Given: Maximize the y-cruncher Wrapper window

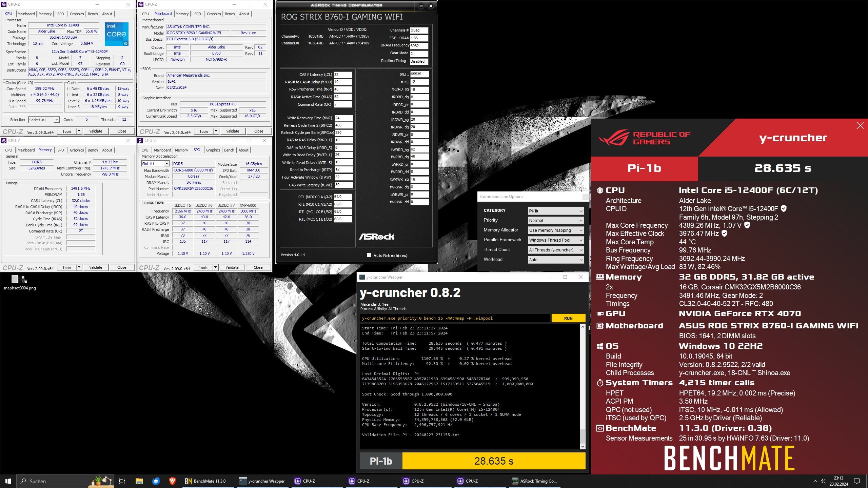Looking at the screenshot, I should (x=565, y=277).
